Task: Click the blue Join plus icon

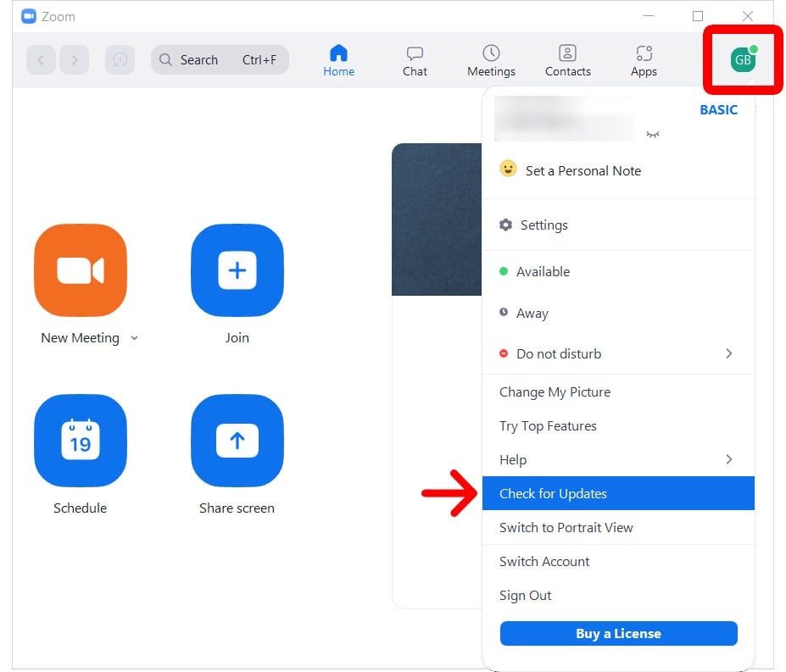Action: pos(237,270)
